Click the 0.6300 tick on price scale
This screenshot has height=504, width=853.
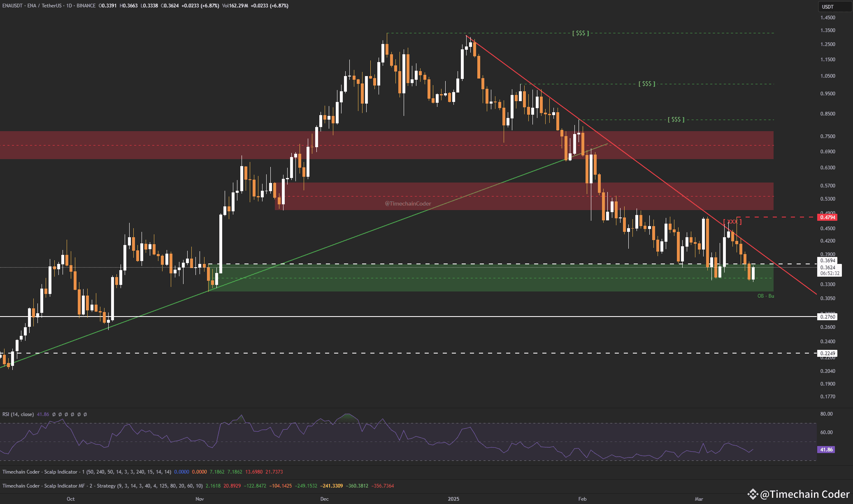pyautogui.click(x=828, y=168)
